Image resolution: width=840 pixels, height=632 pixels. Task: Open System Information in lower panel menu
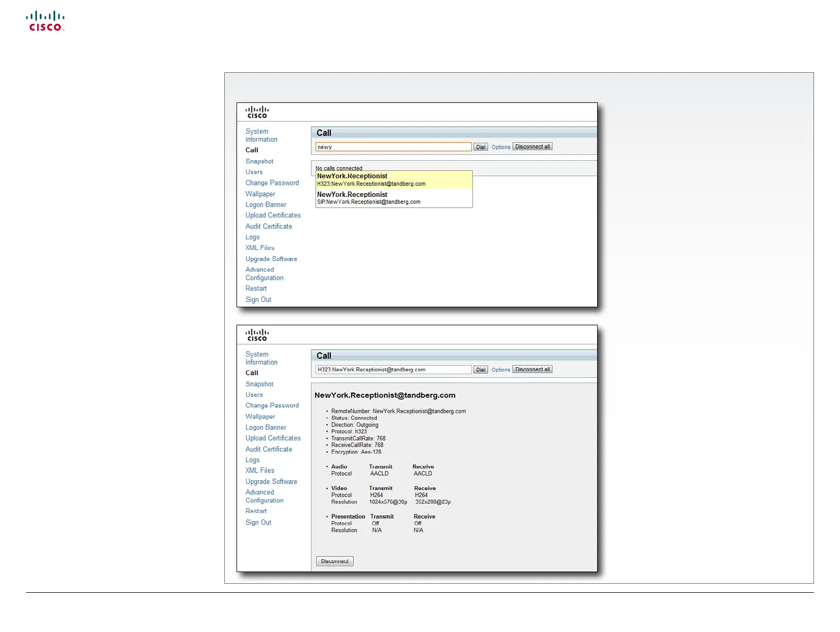tap(261, 358)
